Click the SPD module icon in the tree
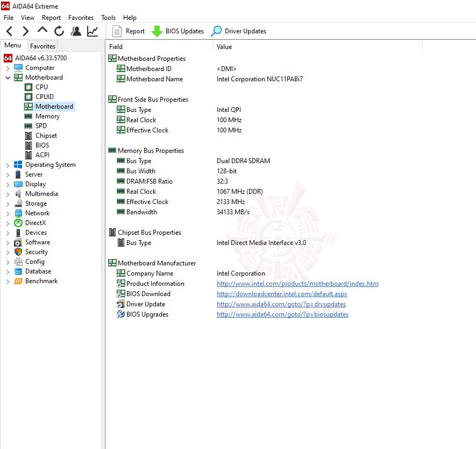This screenshot has width=476, height=449. click(x=29, y=126)
